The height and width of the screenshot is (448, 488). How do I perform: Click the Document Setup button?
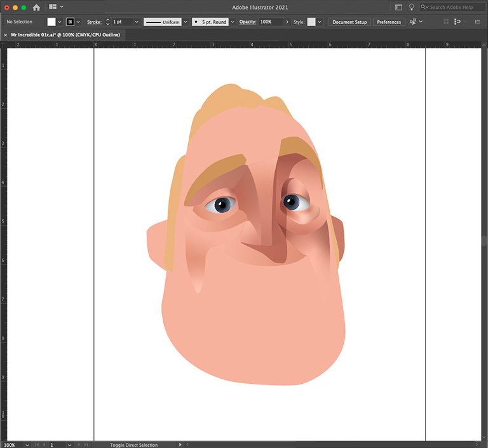(349, 22)
